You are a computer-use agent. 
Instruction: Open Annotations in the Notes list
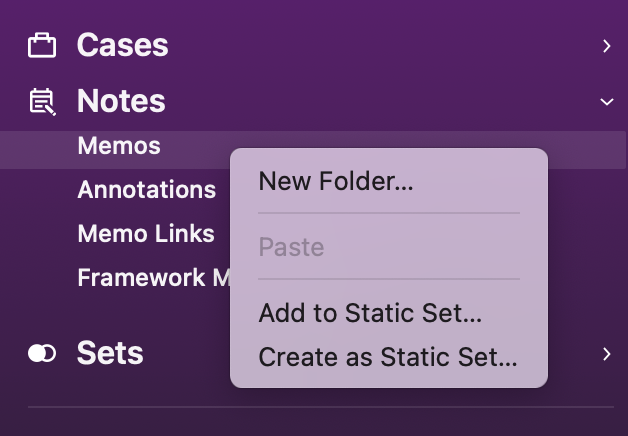(147, 190)
